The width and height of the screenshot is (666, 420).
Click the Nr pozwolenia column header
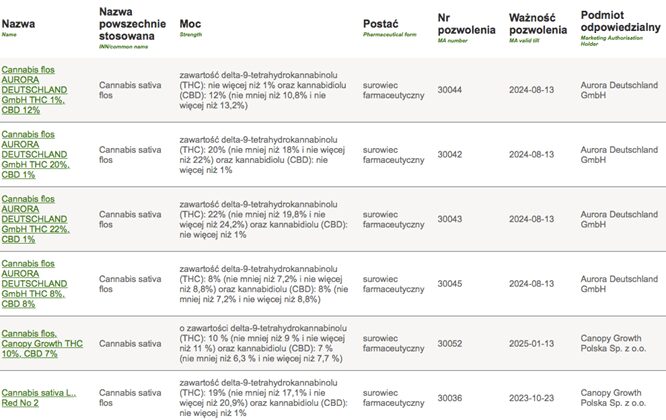466,24
